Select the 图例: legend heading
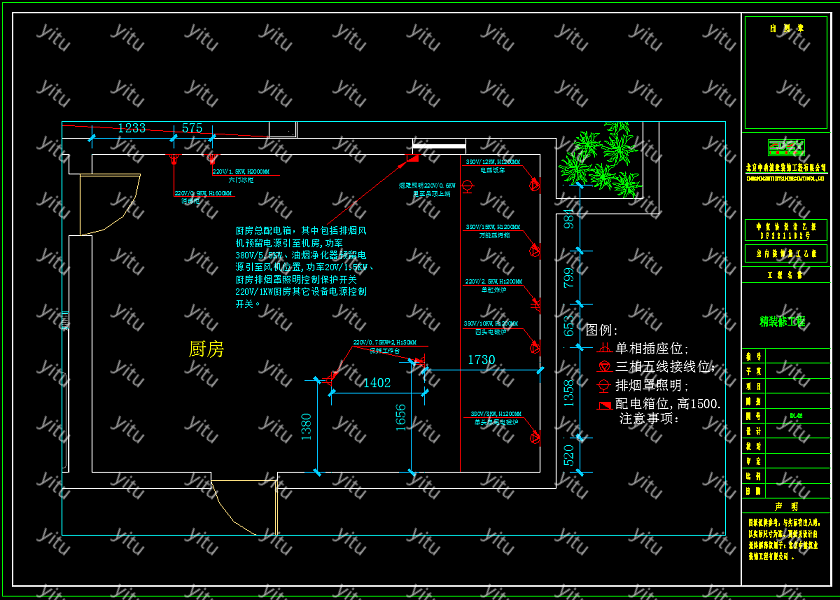 602,330
